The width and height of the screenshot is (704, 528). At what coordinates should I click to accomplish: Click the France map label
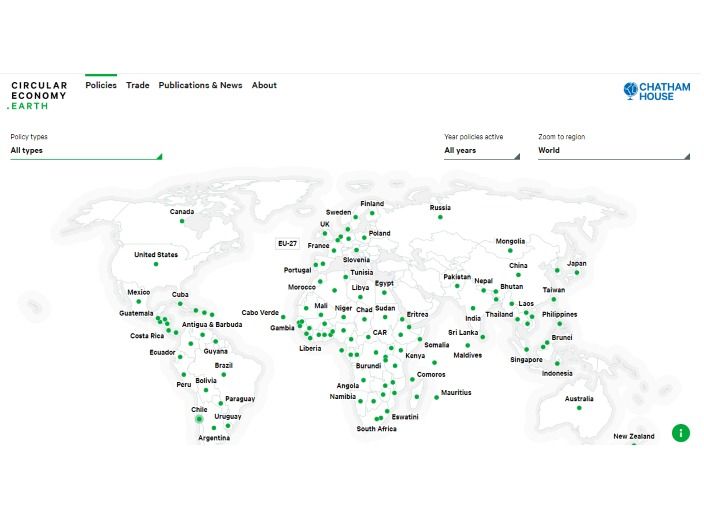[x=318, y=246]
